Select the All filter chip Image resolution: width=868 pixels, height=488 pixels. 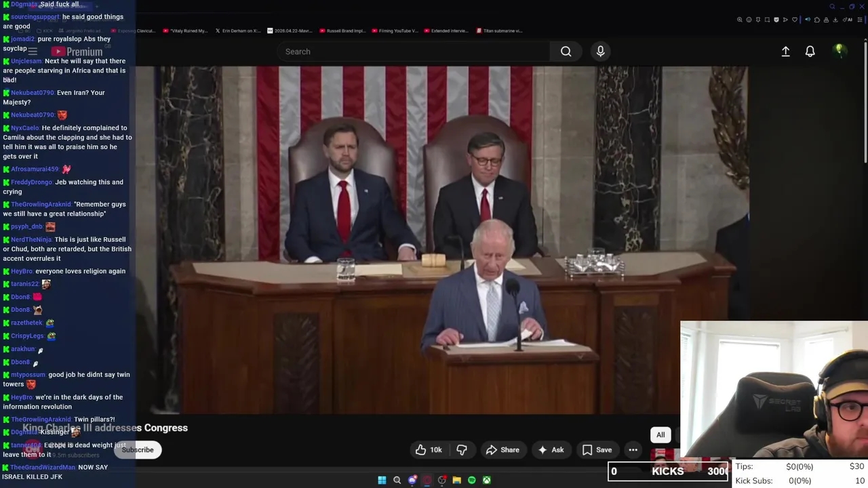[660, 435]
